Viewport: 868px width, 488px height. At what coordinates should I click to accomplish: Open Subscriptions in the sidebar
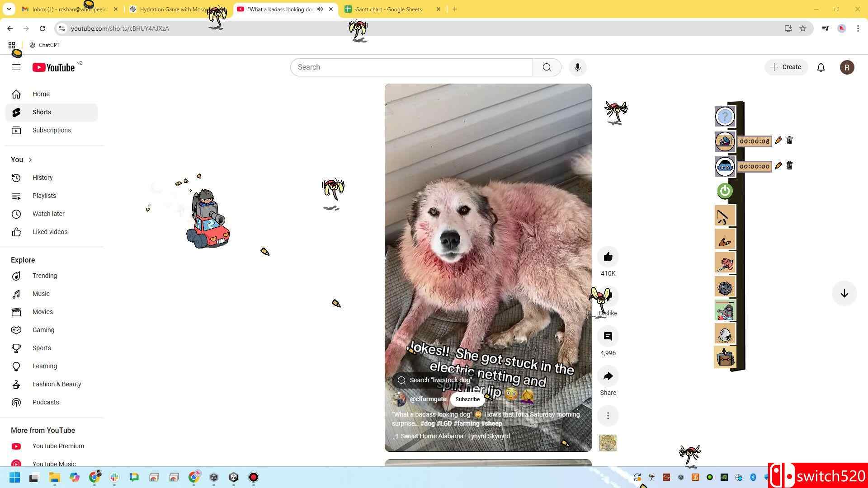point(52,130)
